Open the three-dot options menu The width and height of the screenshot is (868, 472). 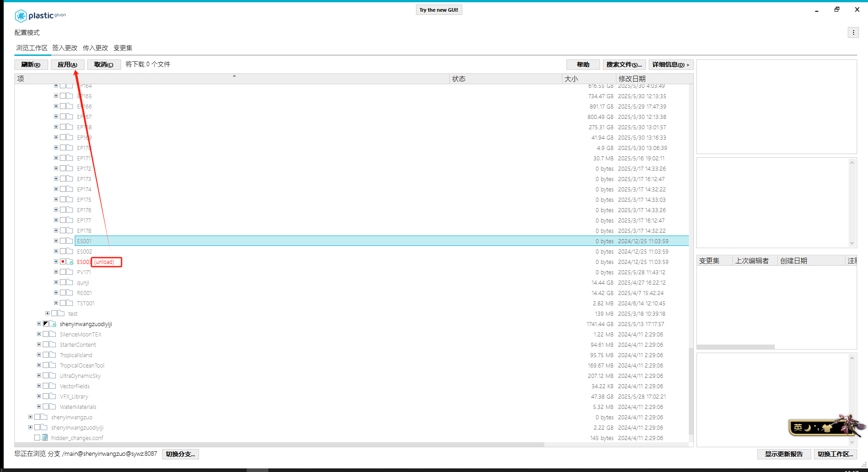click(853, 32)
